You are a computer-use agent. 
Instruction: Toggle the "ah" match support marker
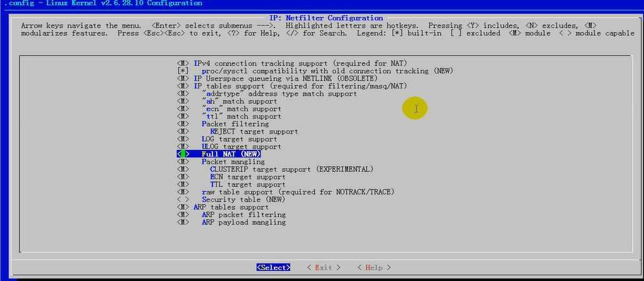[x=183, y=101]
